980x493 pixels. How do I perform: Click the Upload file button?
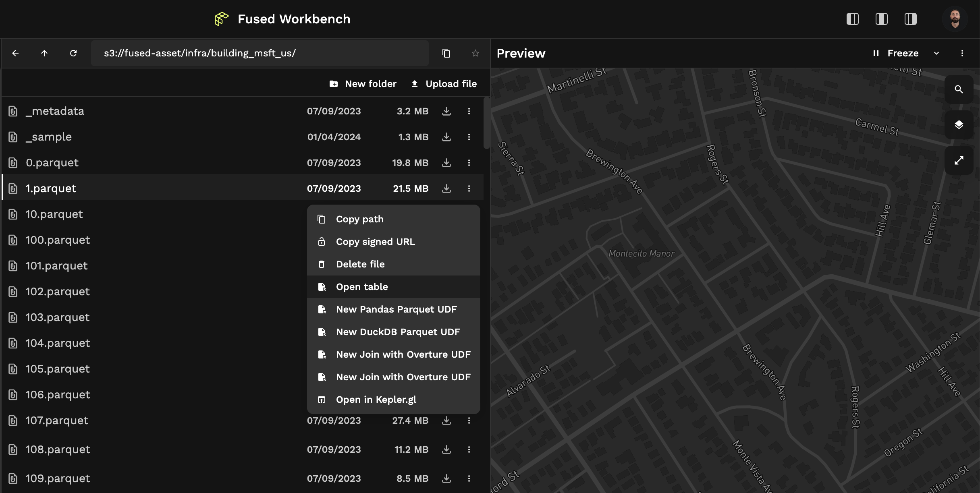pyautogui.click(x=444, y=84)
